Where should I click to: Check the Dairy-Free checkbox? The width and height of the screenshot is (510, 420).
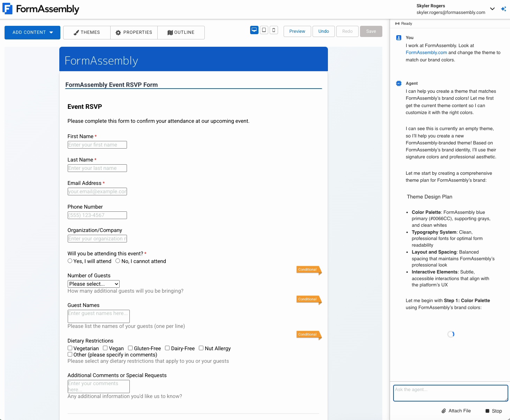tap(167, 348)
